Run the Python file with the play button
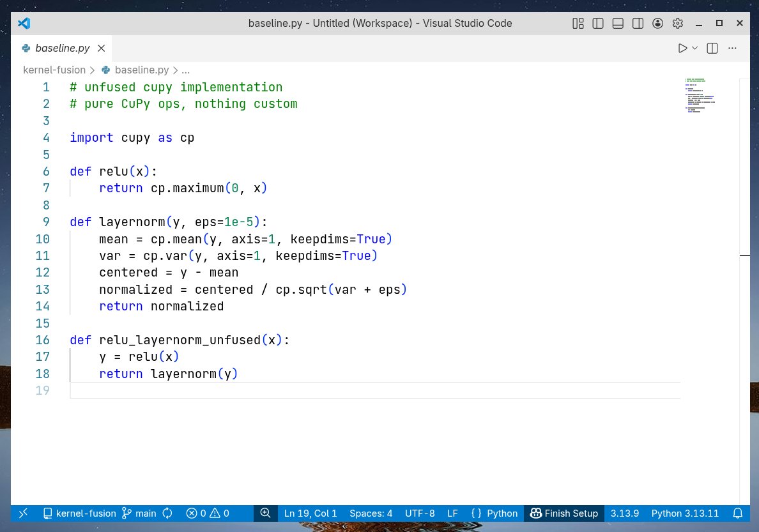 [682, 48]
